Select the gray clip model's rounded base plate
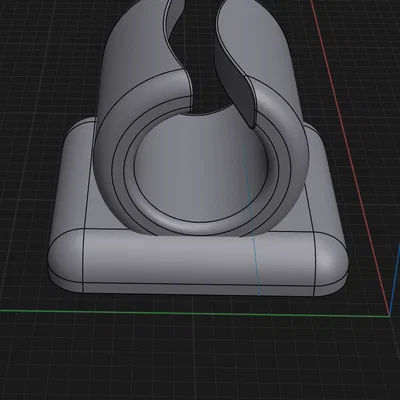 (x=197, y=263)
